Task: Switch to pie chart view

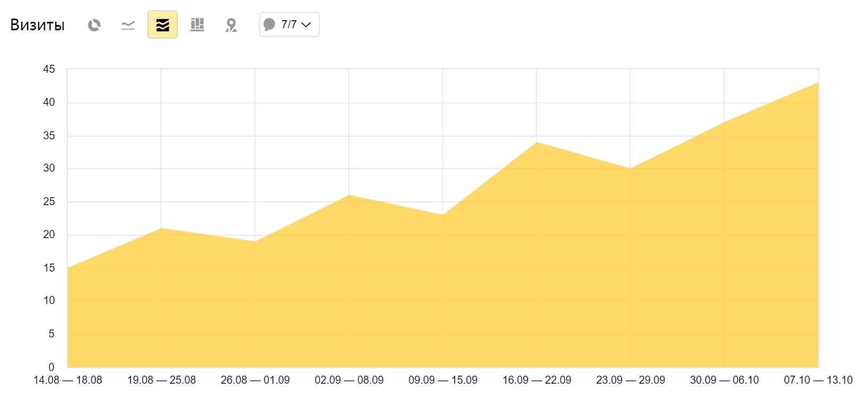Action: pyautogui.click(x=94, y=24)
